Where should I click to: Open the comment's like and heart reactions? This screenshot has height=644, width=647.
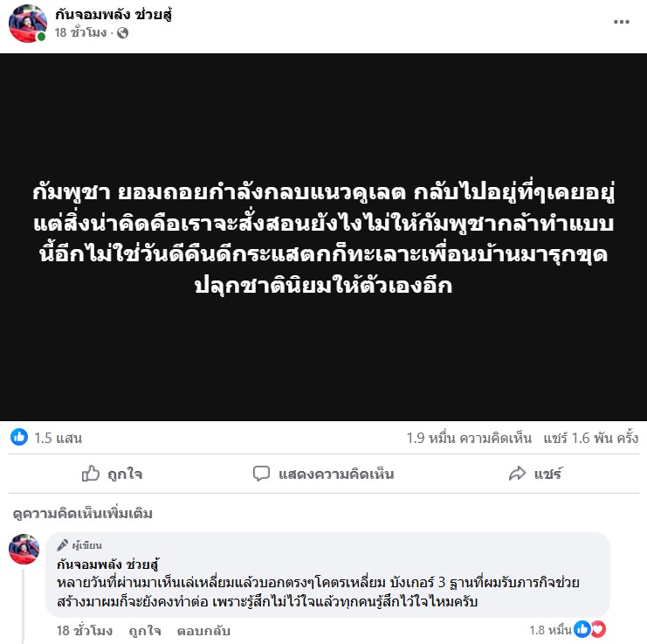[x=568, y=629]
